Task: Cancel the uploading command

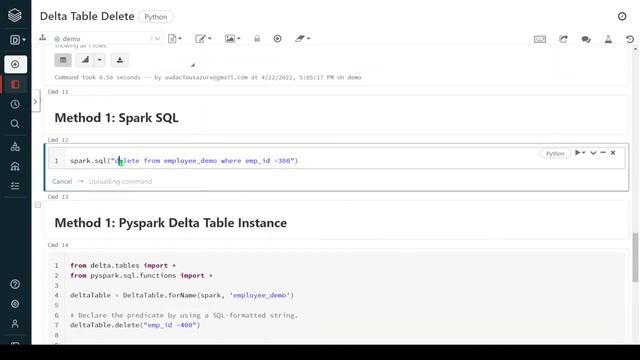Action: (x=62, y=181)
